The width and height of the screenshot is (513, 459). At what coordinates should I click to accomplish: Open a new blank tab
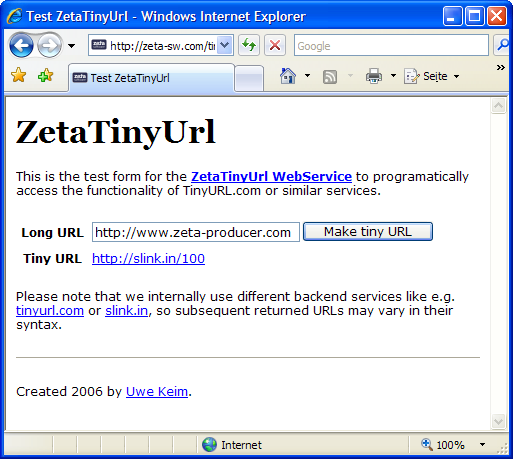coord(249,79)
